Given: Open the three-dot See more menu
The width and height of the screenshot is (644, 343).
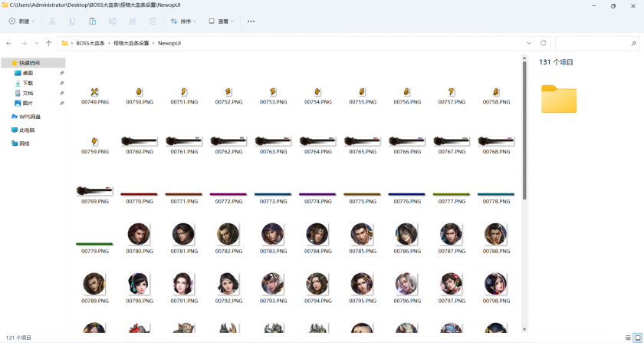Looking at the screenshot, I should click(251, 21).
